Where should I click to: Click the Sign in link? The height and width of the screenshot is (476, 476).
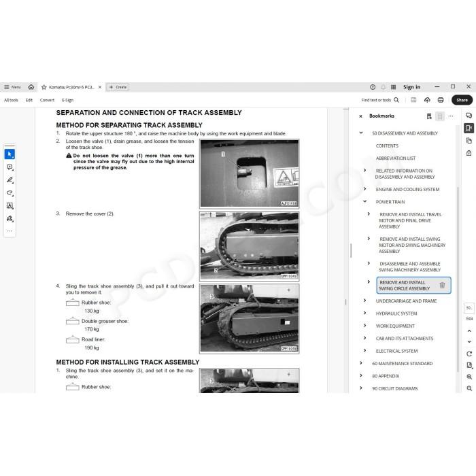coord(411,87)
